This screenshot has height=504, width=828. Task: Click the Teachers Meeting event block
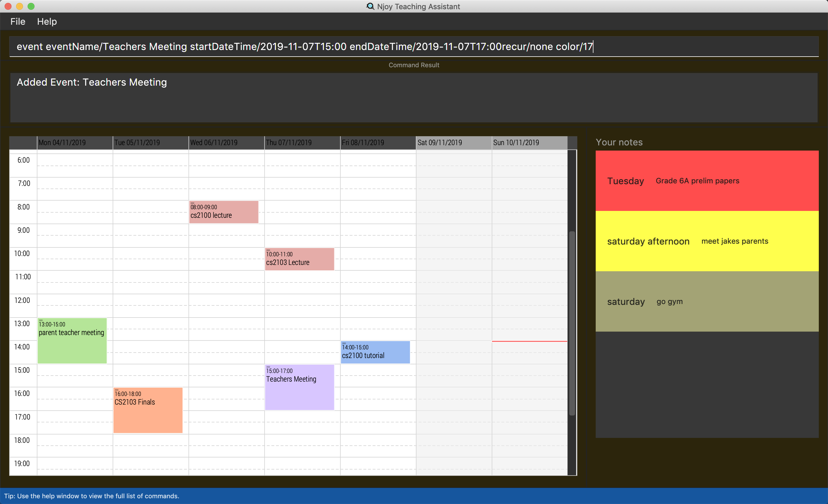(299, 387)
